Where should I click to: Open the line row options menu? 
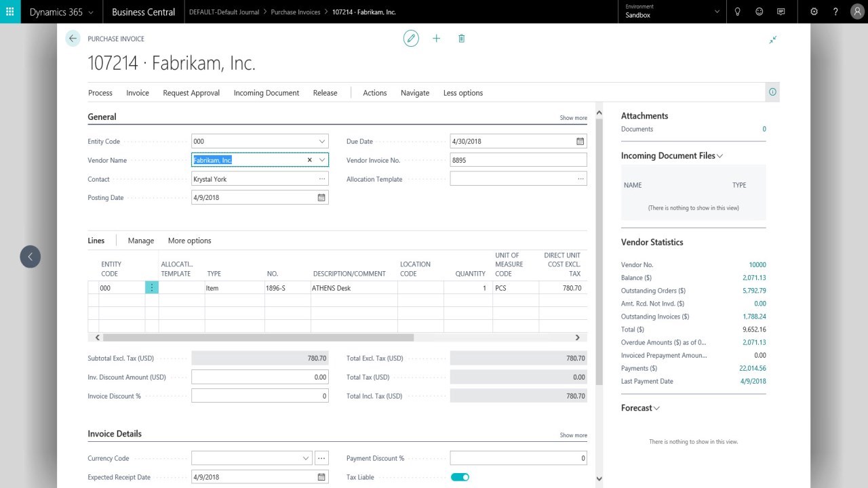tap(152, 288)
